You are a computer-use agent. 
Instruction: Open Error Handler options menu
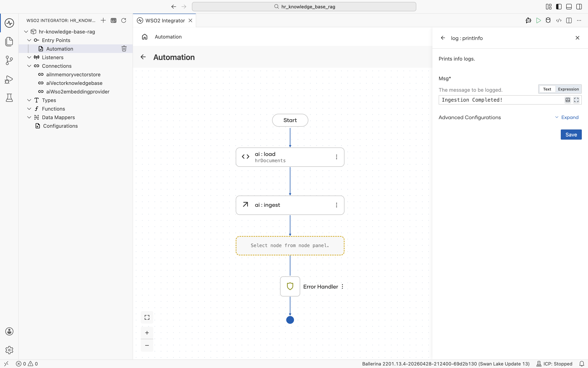[342, 286]
